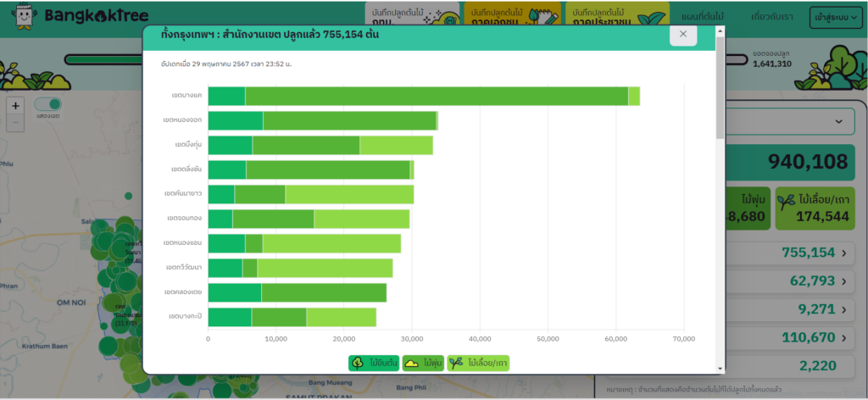Image resolution: width=868 pixels, height=400 pixels.
Task: Toggle the ไม้ยืนต้น legend tree icon
Action: 358,363
